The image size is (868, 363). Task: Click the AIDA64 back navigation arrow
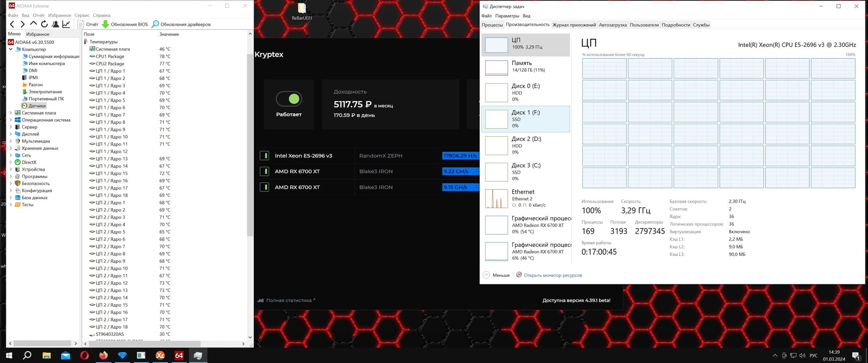pos(12,24)
